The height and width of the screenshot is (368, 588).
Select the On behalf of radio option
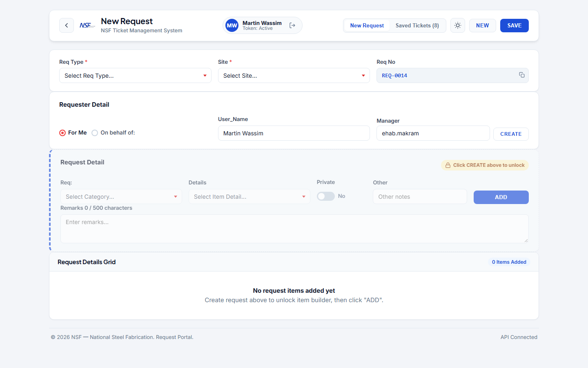point(95,133)
